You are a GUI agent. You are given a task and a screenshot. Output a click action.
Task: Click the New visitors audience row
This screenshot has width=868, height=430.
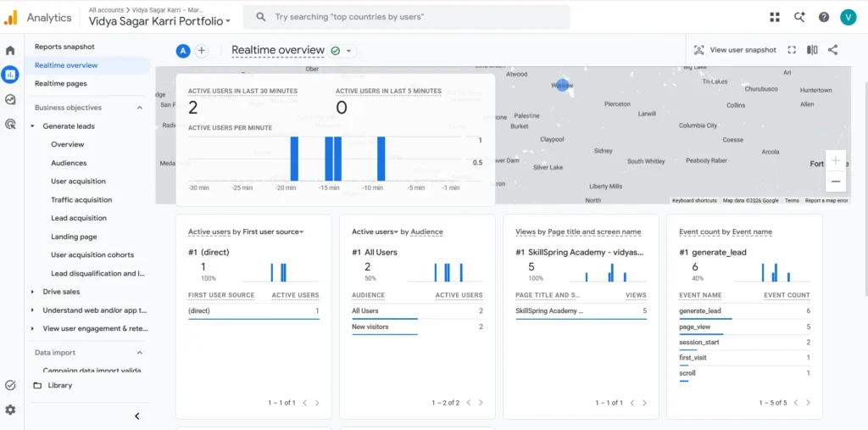tap(417, 327)
